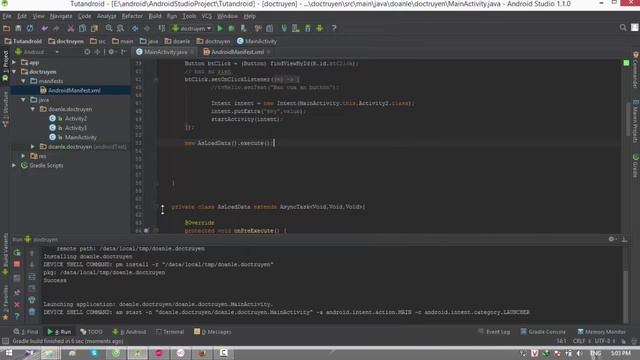Click the editor vertical scrollbar
This screenshot has height=360, width=640.
(629, 118)
